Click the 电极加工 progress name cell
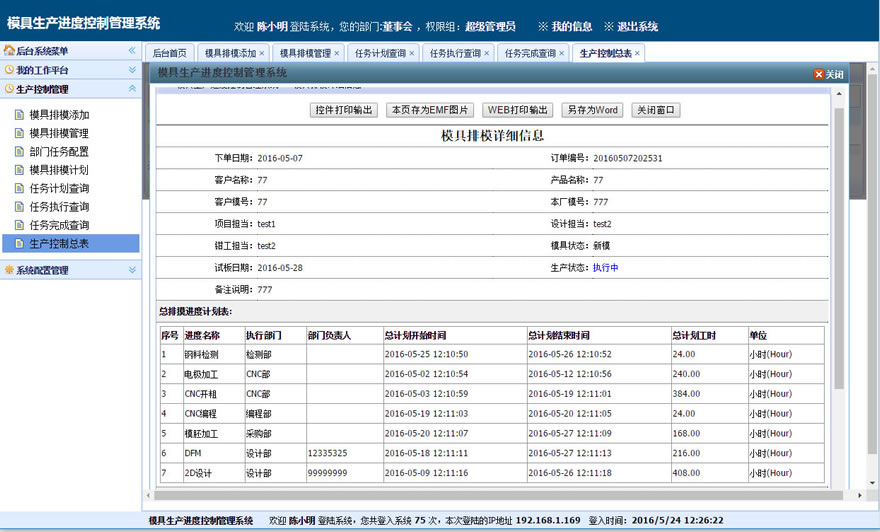880x532 pixels. pos(214,374)
